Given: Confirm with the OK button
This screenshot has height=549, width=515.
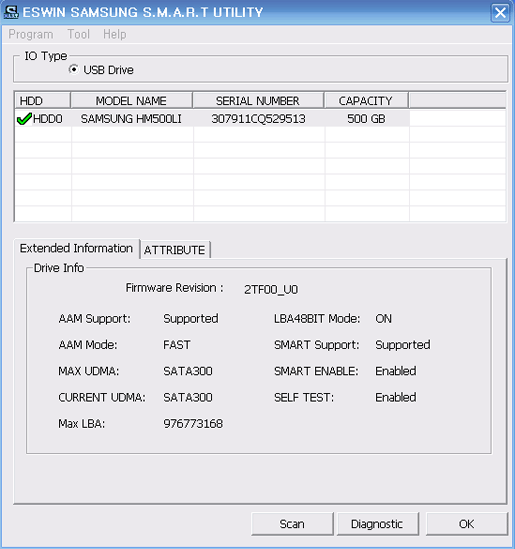Looking at the screenshot, I should point(466,524).
